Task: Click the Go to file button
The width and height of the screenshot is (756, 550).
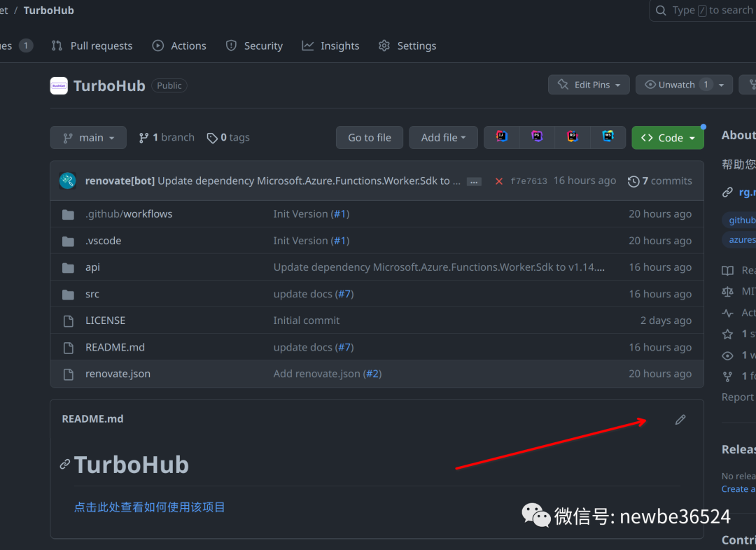Action: tap(370, 138)
